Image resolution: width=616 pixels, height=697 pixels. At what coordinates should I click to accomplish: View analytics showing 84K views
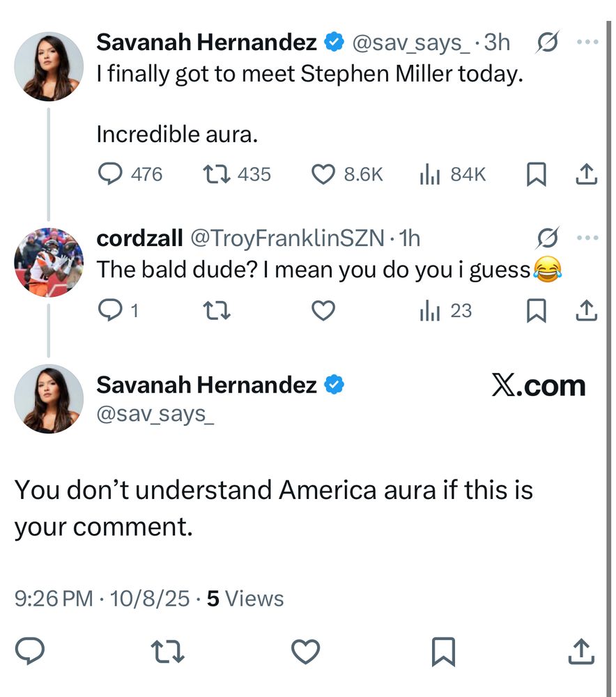(x=429, y=174)
